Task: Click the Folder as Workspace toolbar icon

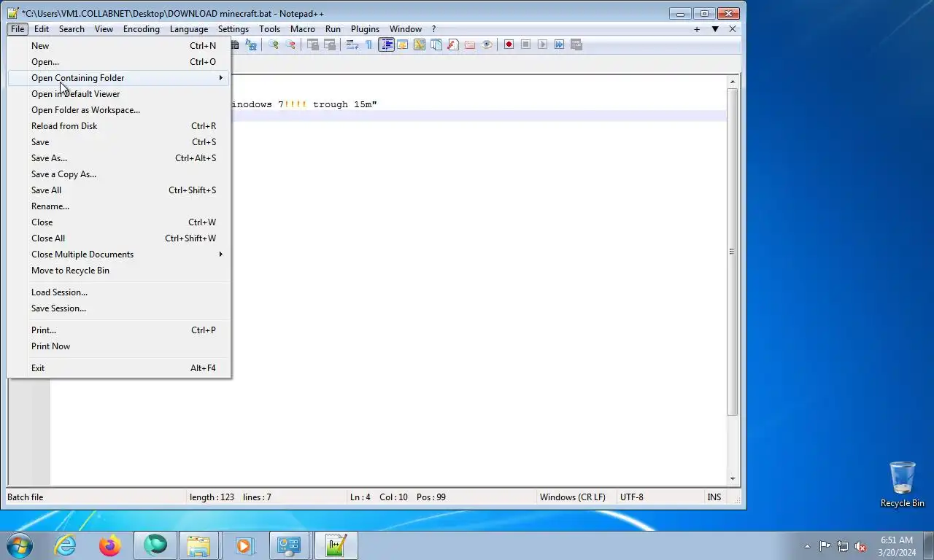Action: tap(470, 44)
